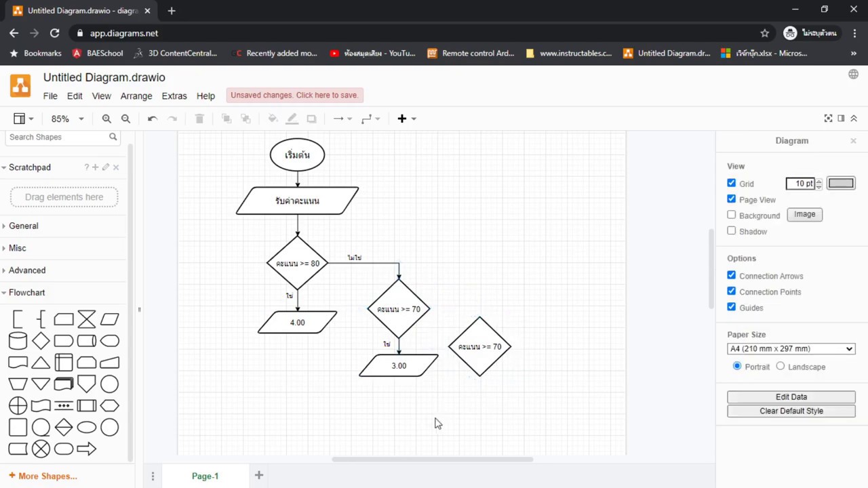The height and width of the screenshot is (488, 868).
Task: Toggle the Format panel icon
Action: pos(841,118)
